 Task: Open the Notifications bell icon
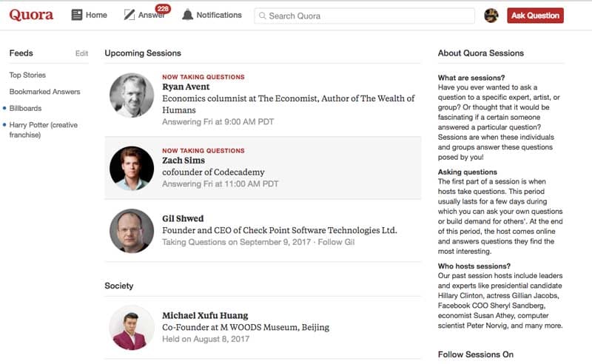[187, 15]
